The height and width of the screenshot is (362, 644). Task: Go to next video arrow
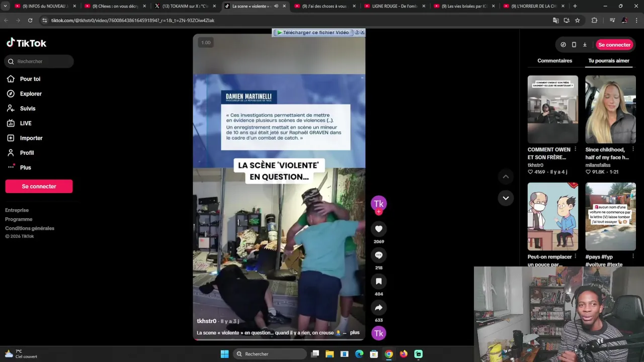506,198
